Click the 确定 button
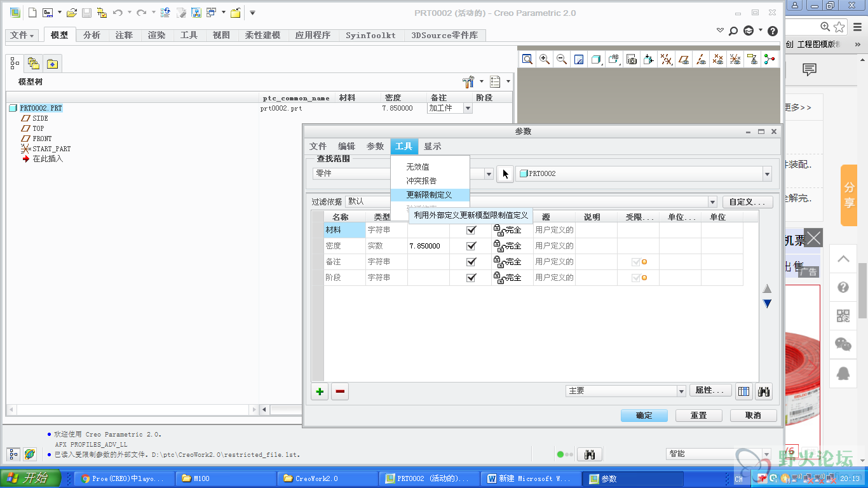Image resolution: width=868 pixels, height=488 pixels. 644,416
